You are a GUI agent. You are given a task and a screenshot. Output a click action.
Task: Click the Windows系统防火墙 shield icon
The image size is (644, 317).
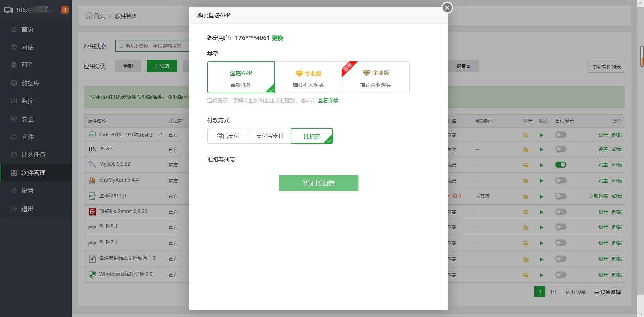tap(92, 275)
